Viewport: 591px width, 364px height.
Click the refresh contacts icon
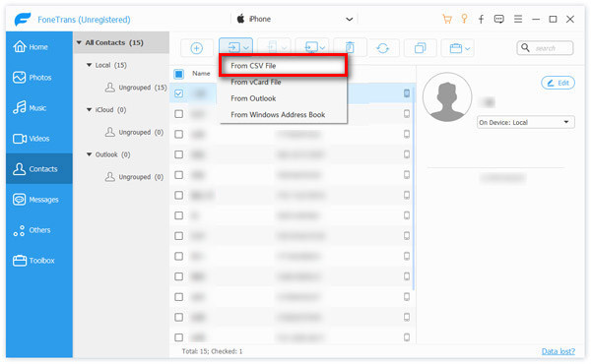383,48
